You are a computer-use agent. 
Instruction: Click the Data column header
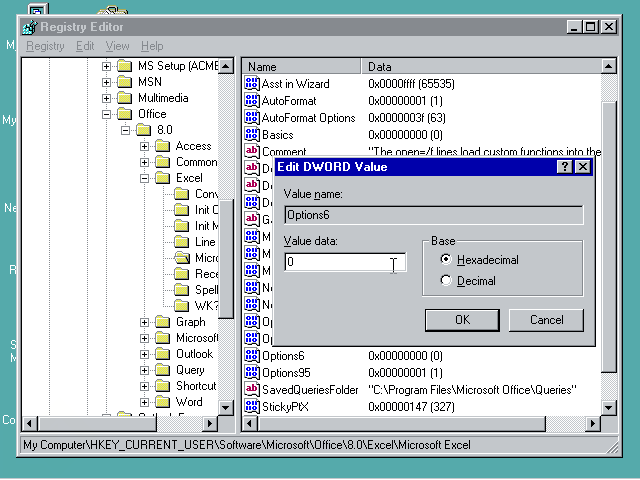(482, 67)
